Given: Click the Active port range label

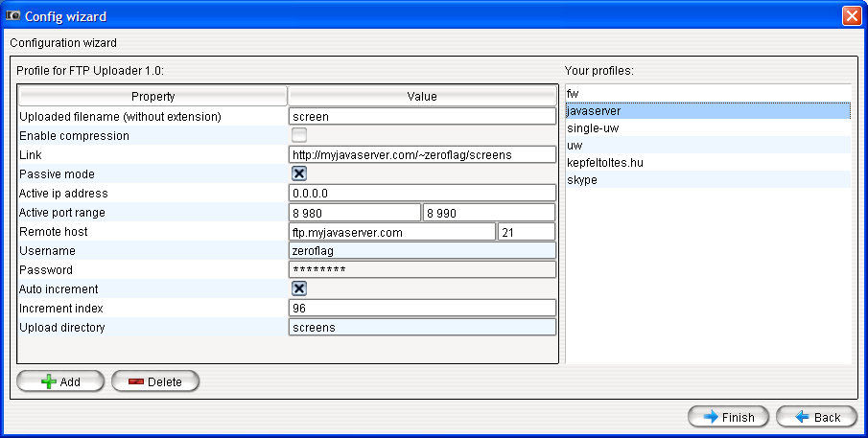Looking at the screenshot, I should [62, 213].
